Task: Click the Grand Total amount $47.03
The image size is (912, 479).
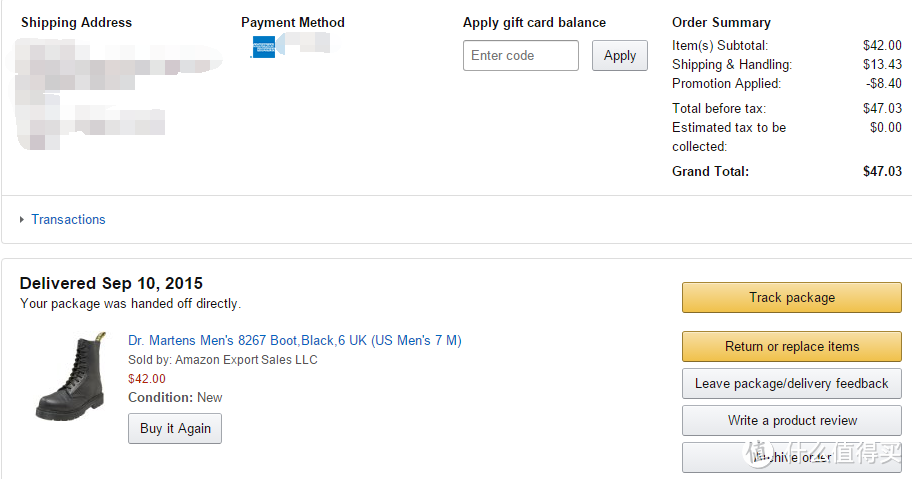Action: tap(882, 171)
